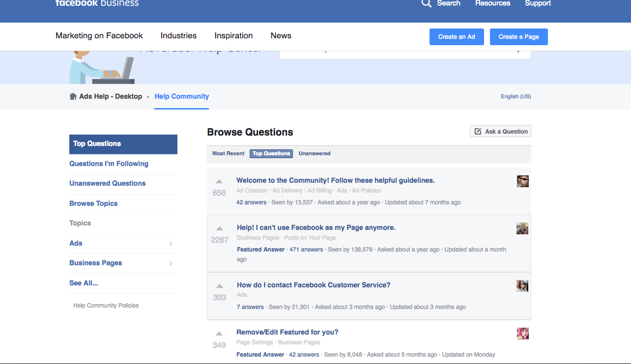Upvote the Welcome to the Community question
The height and width of the screenshot is (364, 631).
219,181
